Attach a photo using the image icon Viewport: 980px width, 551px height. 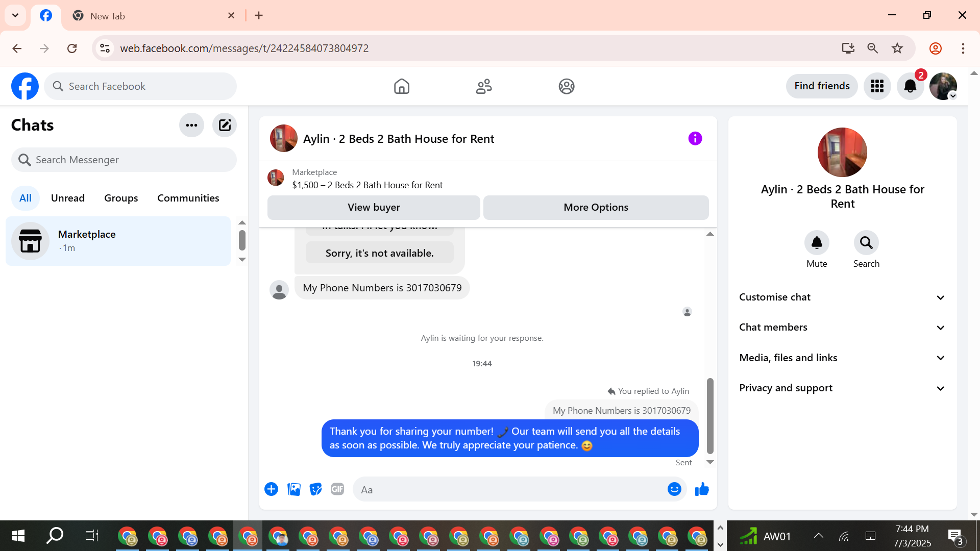(x=294, y=489)
